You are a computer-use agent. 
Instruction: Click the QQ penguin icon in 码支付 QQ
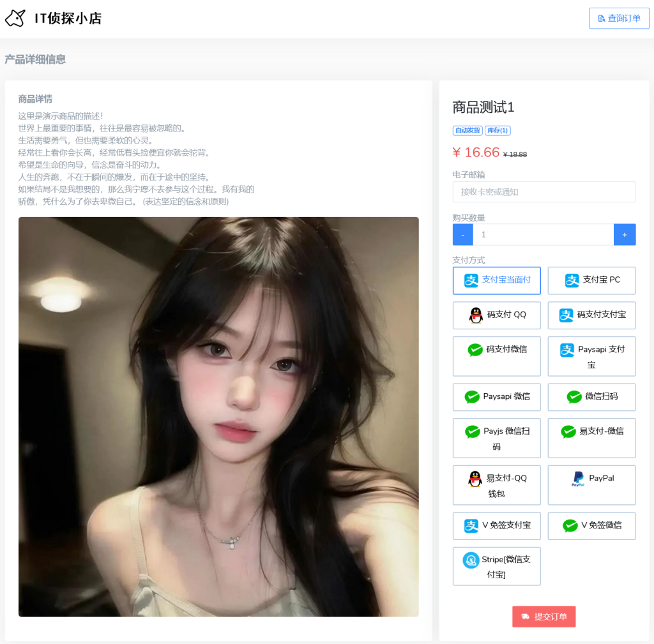point(476,315)
